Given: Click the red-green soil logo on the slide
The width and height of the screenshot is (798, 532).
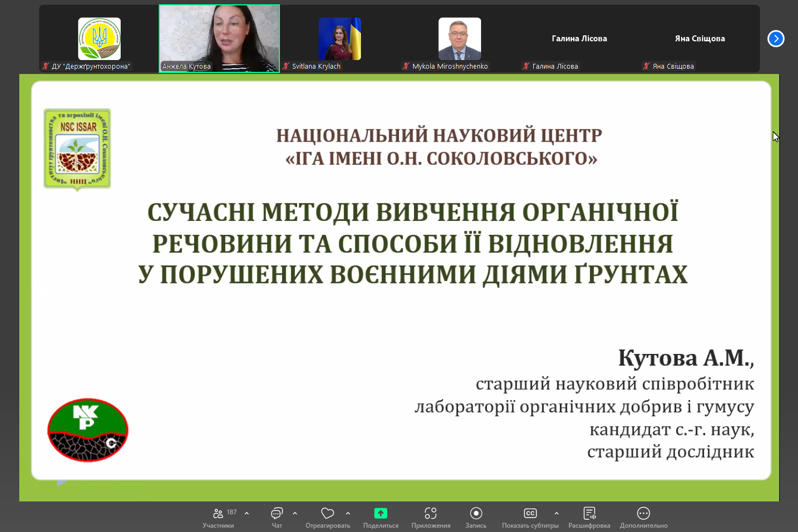Looking at the screenshot, I should [88, 430].
